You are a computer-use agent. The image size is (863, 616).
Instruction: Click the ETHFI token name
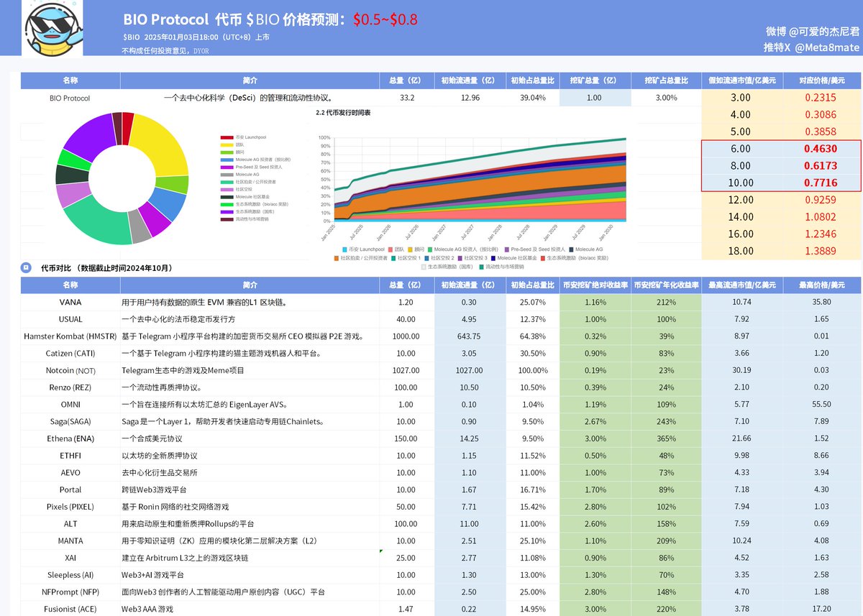click(70, 456)
